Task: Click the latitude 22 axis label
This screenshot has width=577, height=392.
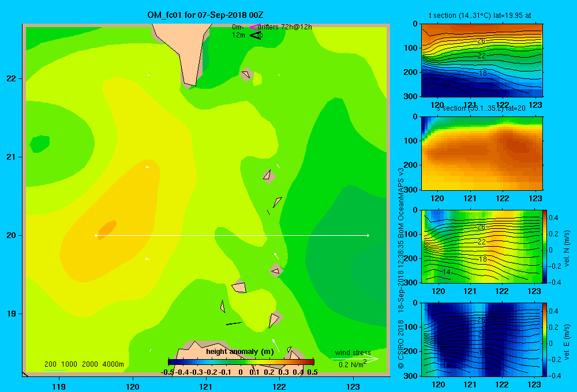Action: click(11, 79)
